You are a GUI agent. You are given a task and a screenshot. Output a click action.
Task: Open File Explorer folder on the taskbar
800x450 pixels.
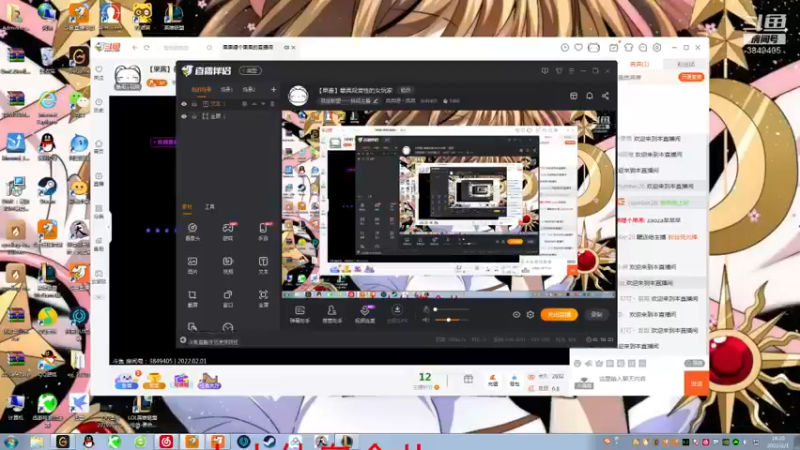coord(37,441)
